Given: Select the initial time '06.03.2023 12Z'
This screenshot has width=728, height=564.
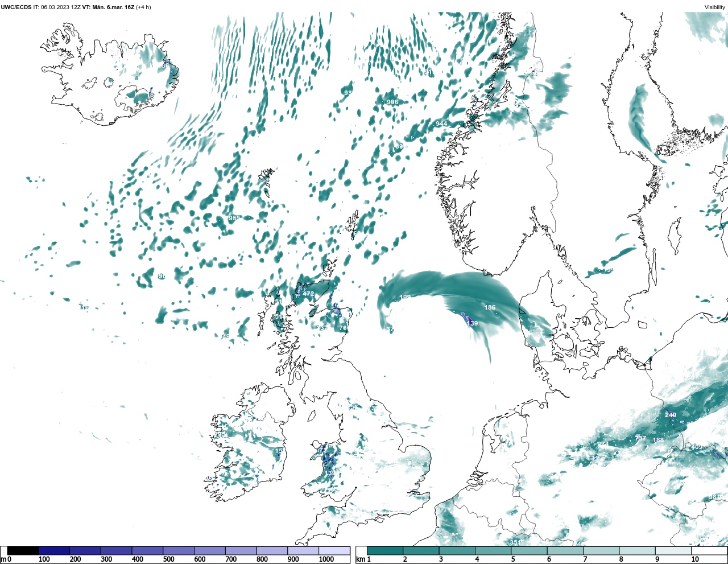Looking at the screenshot, I should tap(61, 7).
